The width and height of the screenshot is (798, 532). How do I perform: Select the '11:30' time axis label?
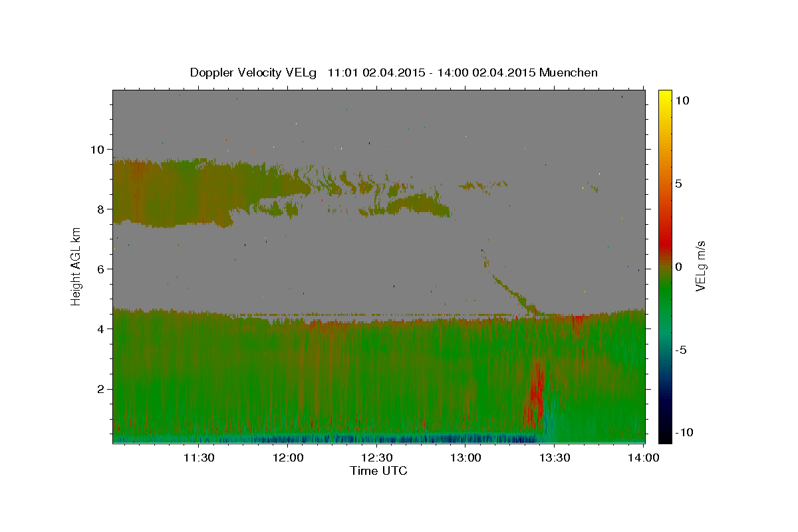[x=198, y=458]
